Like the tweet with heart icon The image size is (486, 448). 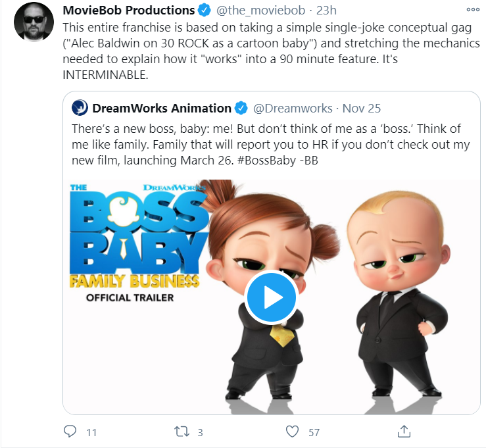[x=292, y=432]
